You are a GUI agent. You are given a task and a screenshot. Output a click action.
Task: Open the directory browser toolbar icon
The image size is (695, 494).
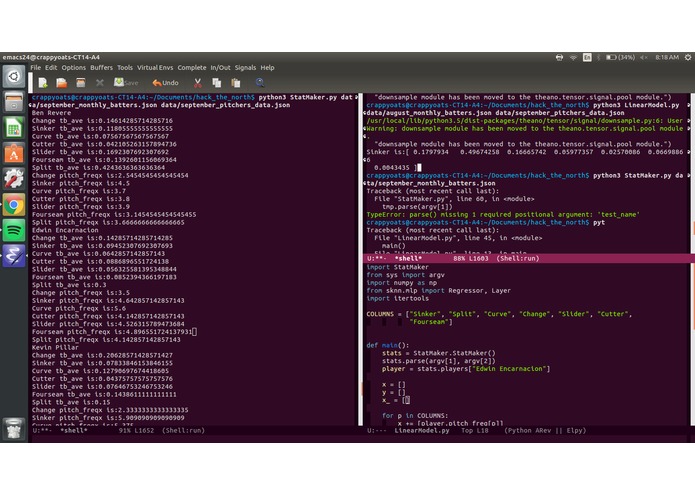[x=80, y=82]
